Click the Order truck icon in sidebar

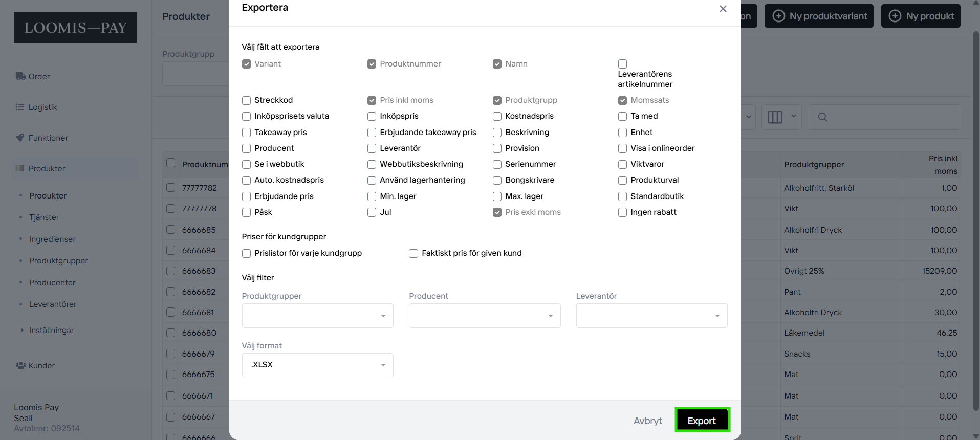point(20,76)
